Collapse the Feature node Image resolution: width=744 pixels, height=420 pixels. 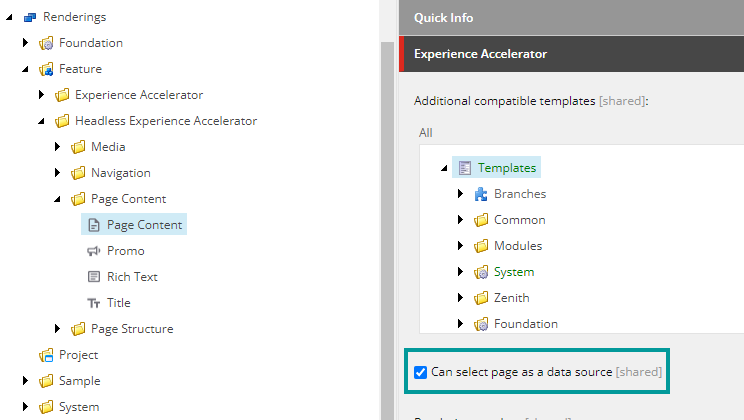25,70
